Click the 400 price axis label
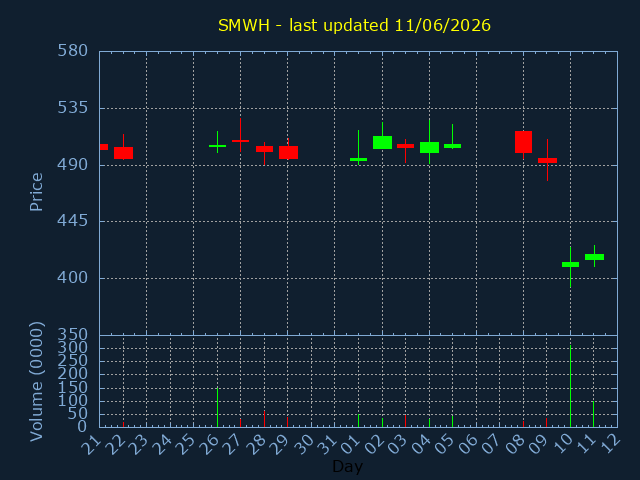640x480 pixels. 72,278
